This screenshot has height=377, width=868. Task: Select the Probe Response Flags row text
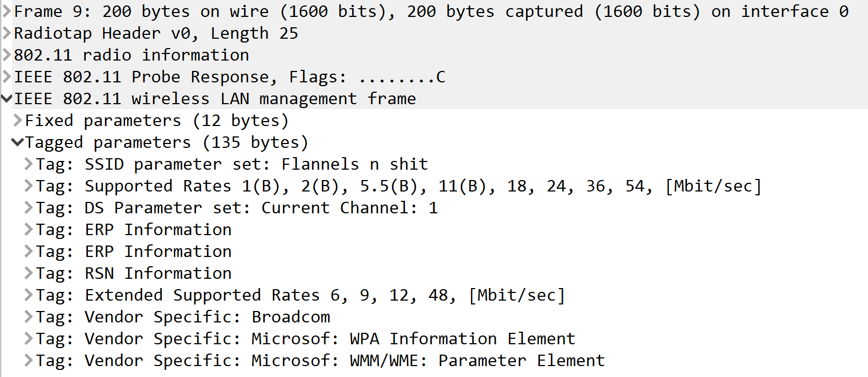230,77
